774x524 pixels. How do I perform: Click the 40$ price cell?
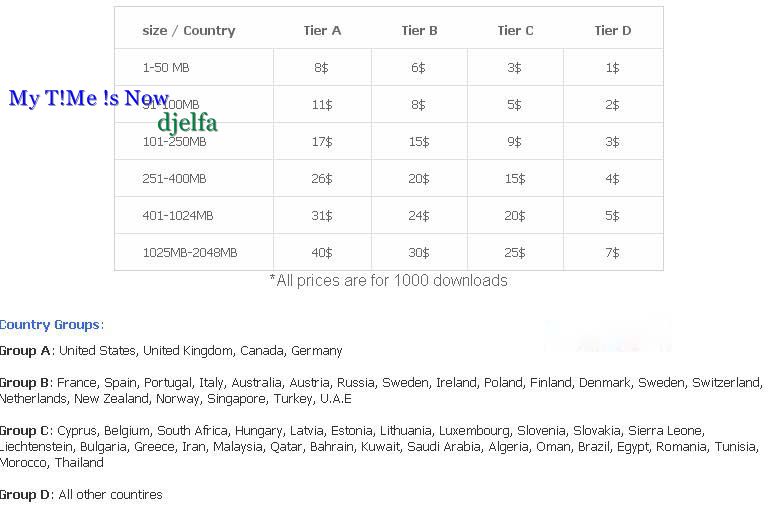[x=321, y=253]
